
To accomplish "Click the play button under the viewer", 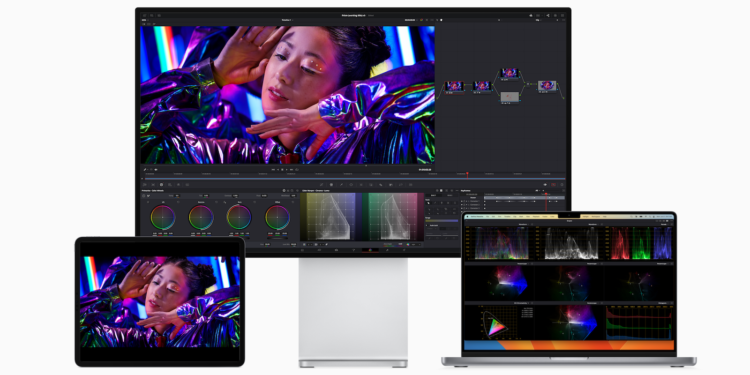I will pyautogui.click(x=287, y=169).
